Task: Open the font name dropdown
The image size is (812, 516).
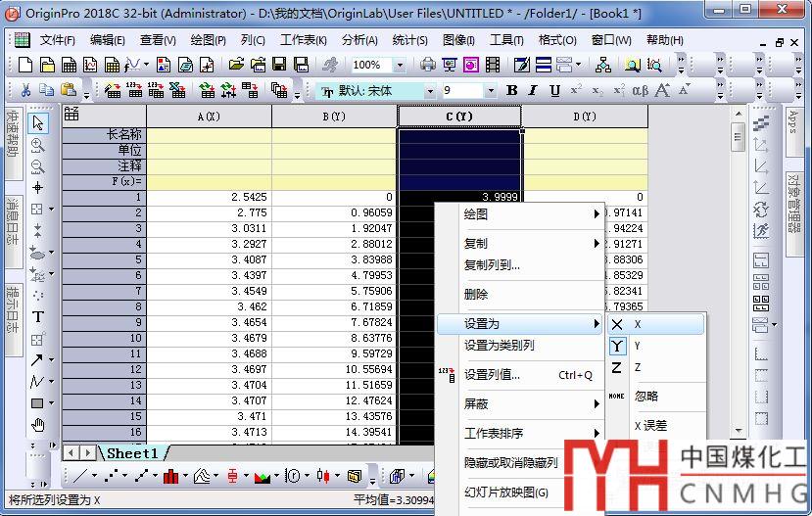Action: [429, 90]
